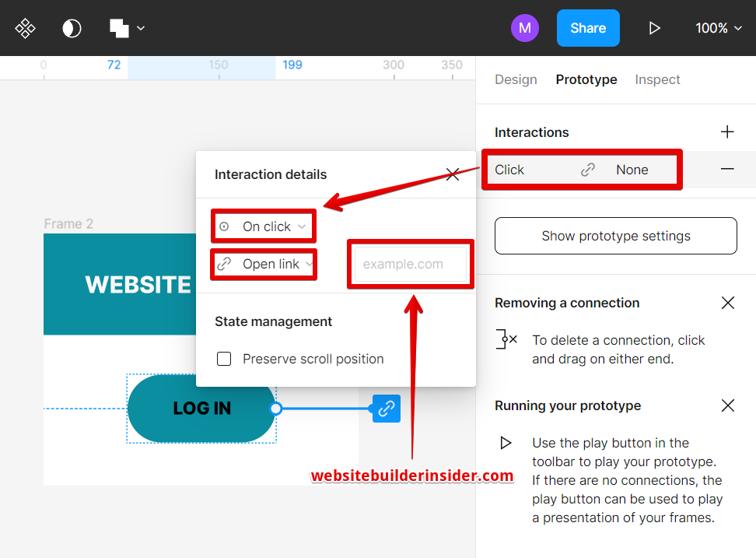Click the blue link connection icon near LOG IN
Image resolution: width=756 pixels, height=558 pixels.
(386, 408)
